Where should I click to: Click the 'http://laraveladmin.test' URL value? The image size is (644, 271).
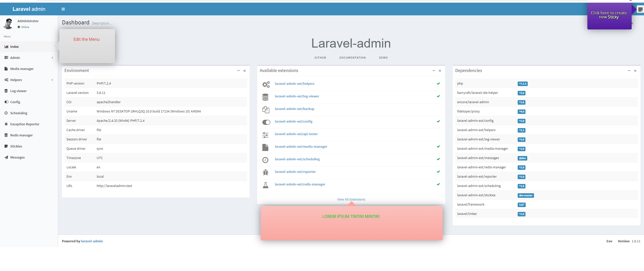point(114,186)
